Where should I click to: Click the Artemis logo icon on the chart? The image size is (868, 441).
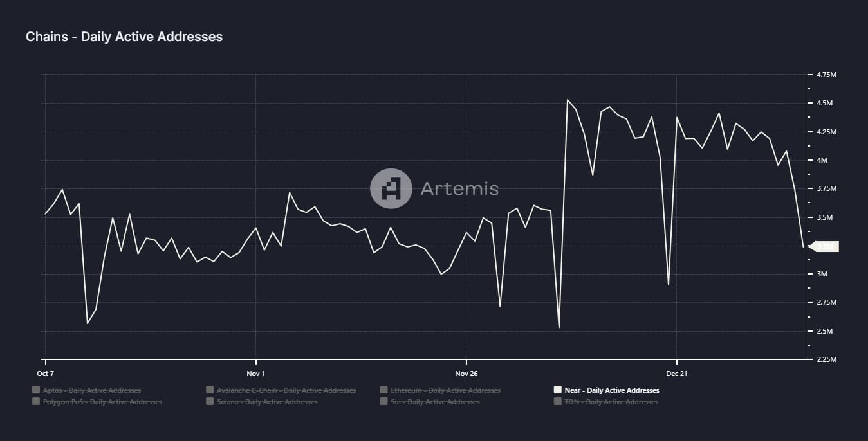pos(391,188)
